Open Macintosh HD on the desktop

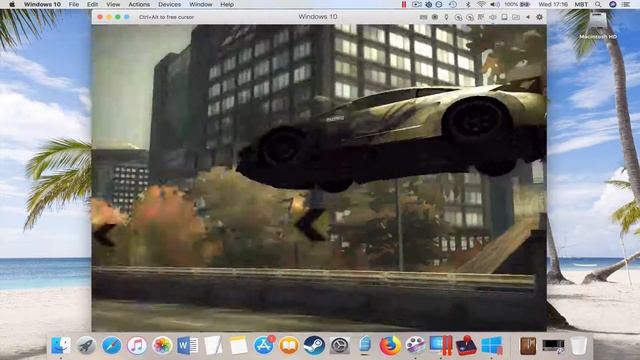click(598, 25)
